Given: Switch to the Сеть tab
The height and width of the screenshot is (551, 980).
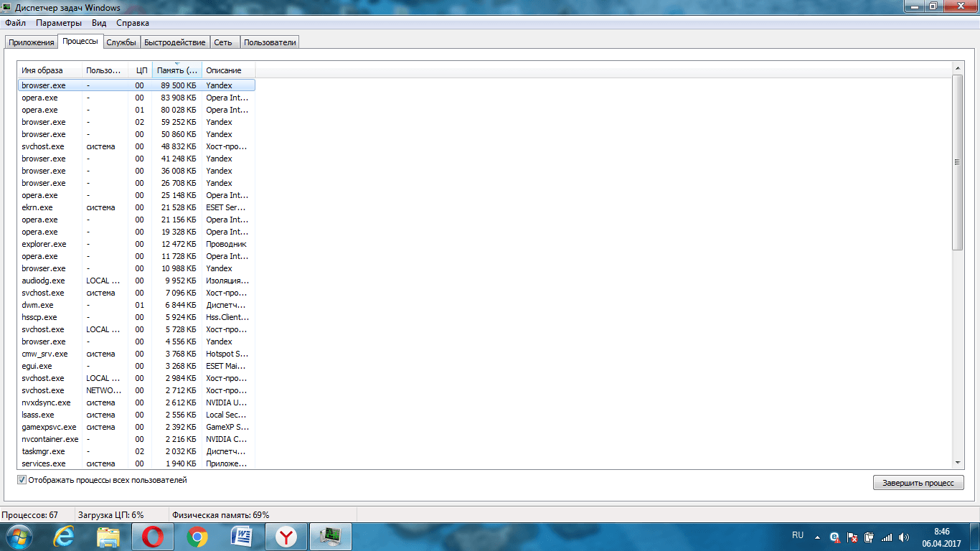Looking at the screenshot, I should [x=223, y=42].
